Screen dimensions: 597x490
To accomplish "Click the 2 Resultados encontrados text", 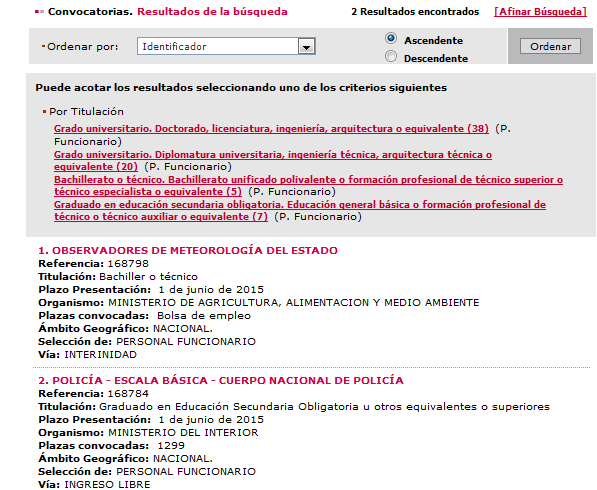I will pyautogui.click(x=415, y=12).
